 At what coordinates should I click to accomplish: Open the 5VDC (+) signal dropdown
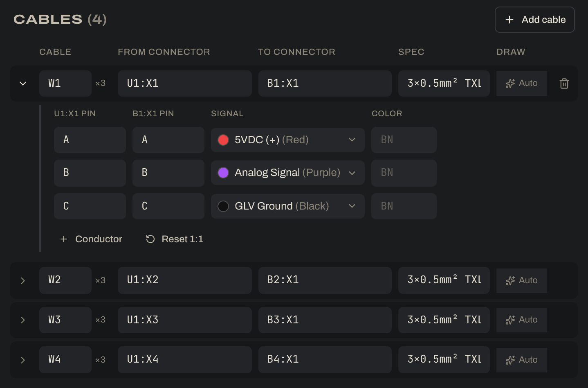click(x=288, y=140)
